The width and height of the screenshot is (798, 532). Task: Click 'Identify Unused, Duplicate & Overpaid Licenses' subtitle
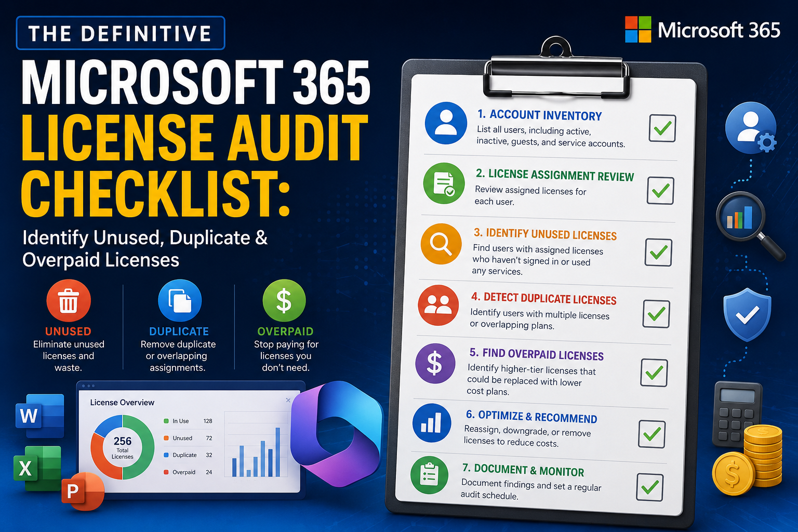tap(145, 248)
